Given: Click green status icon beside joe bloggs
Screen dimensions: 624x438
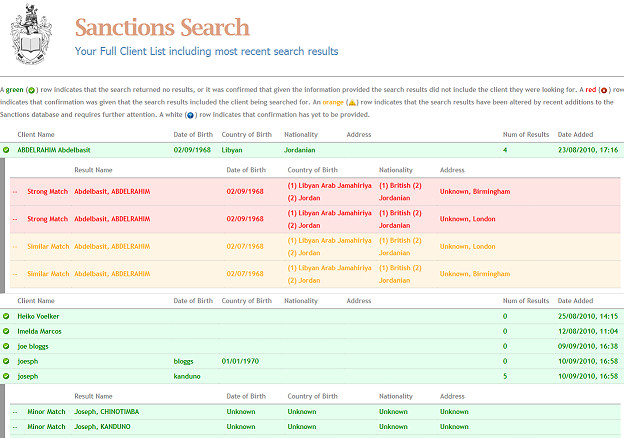Looking at the screenshot, I should [6, 346].
